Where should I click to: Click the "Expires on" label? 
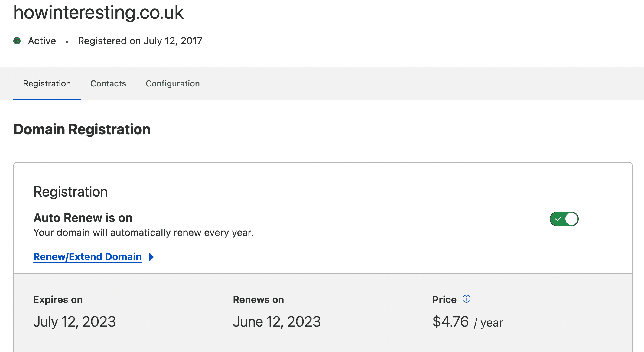58,300
